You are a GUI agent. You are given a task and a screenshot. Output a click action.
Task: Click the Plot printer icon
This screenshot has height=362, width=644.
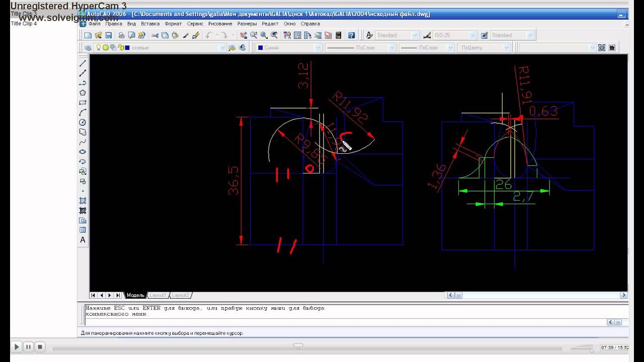pos(121,35)
